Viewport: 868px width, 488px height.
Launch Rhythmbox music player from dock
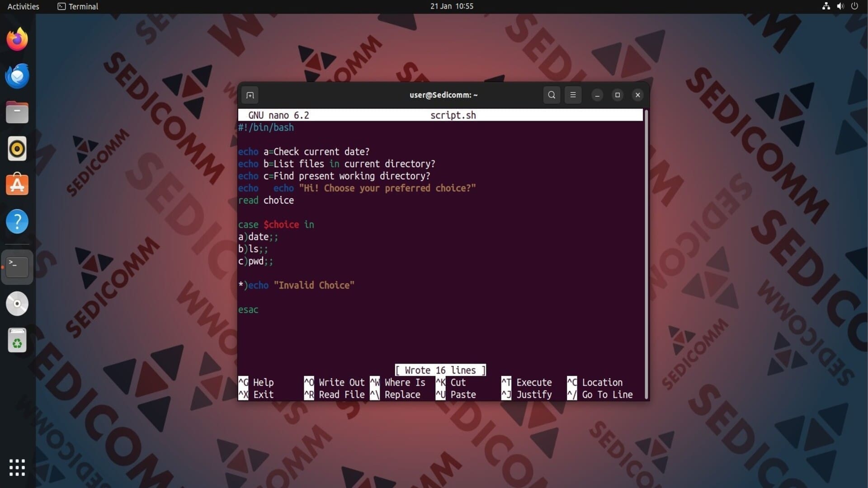17,149
